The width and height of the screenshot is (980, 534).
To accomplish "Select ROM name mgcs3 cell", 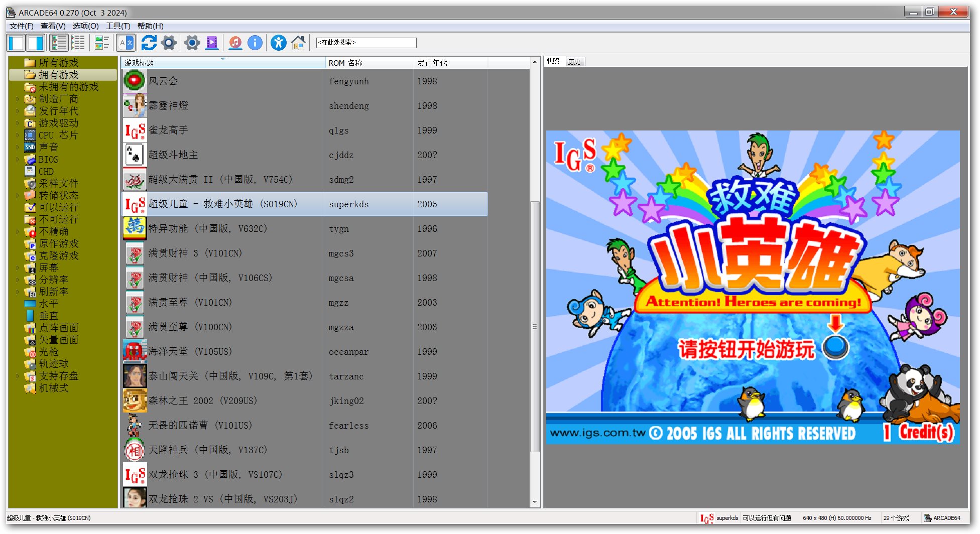I will click(x=341, y=253).
